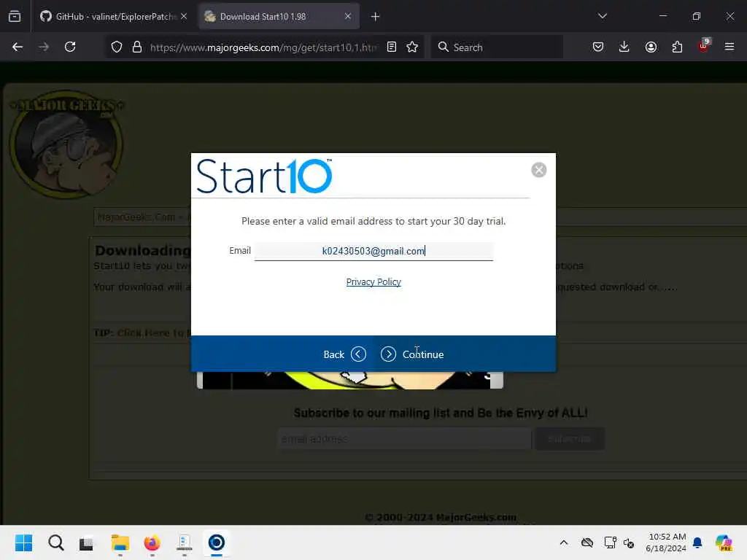Launch Copilot preview from taskbar

[x=724, y=542]
